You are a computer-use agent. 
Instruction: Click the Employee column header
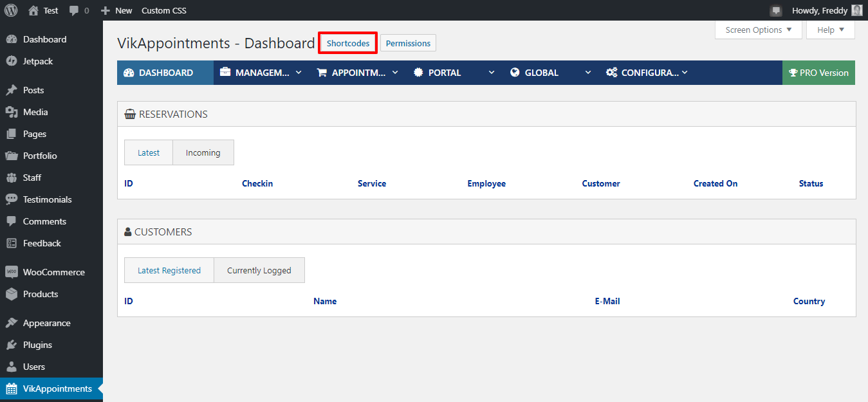tap(486, 183)
